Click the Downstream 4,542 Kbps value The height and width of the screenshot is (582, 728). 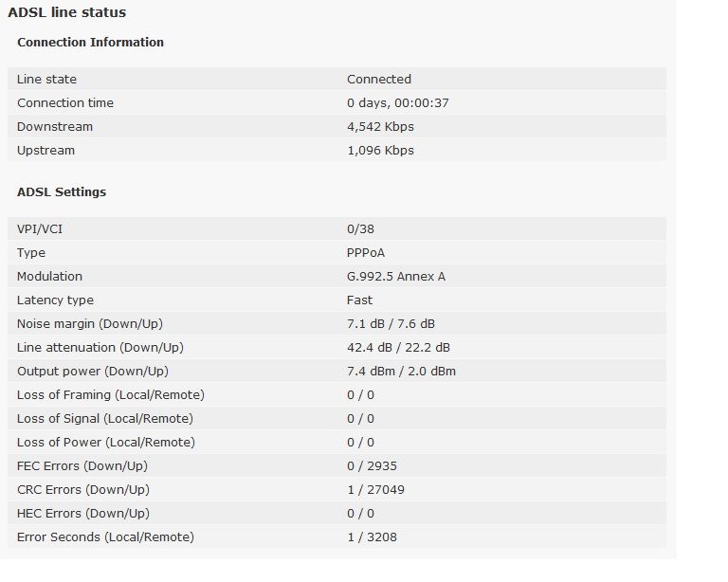(380, 127)
